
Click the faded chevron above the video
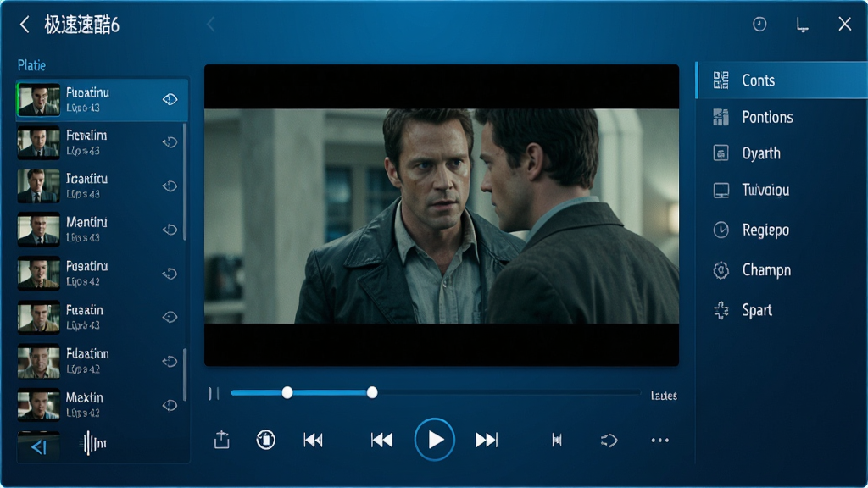tap(211, 25)
